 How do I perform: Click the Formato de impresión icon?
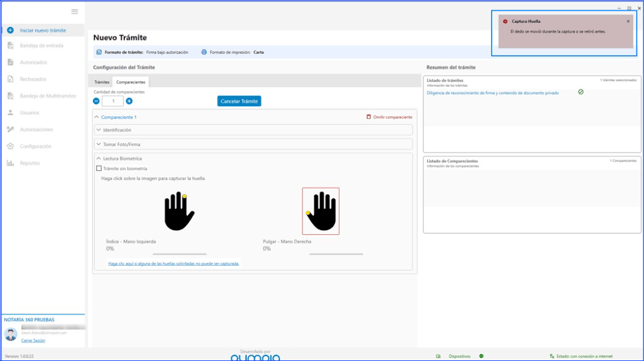tap(204, 52)
